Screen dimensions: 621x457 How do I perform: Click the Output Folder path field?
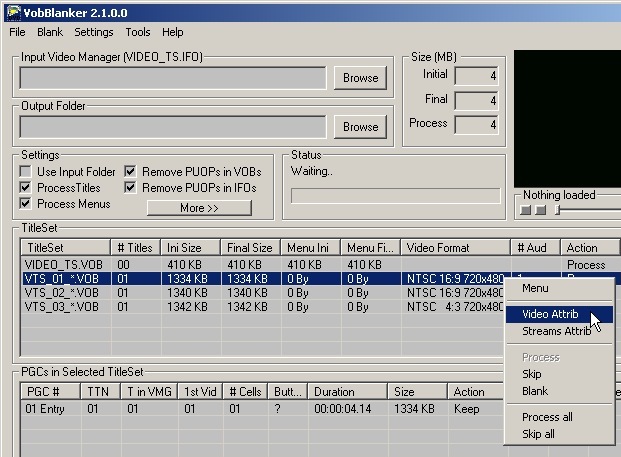pyautogui.click(x=173, y=127)
